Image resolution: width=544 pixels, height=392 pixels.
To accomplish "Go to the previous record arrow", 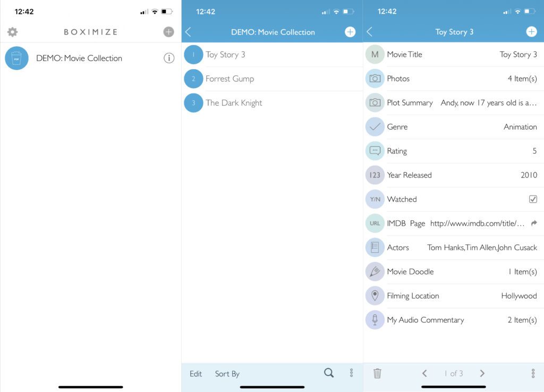I will pos(424,373).
